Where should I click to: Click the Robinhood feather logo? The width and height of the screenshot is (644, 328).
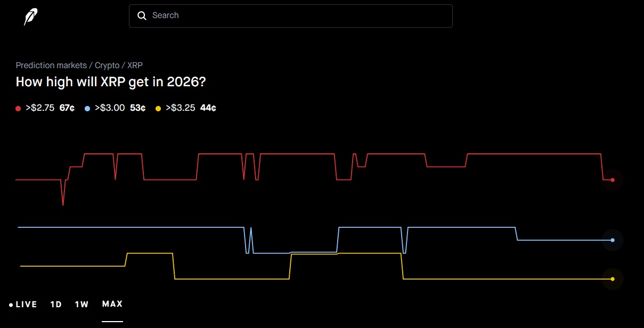pyautogui.click(x=30, y=17)
